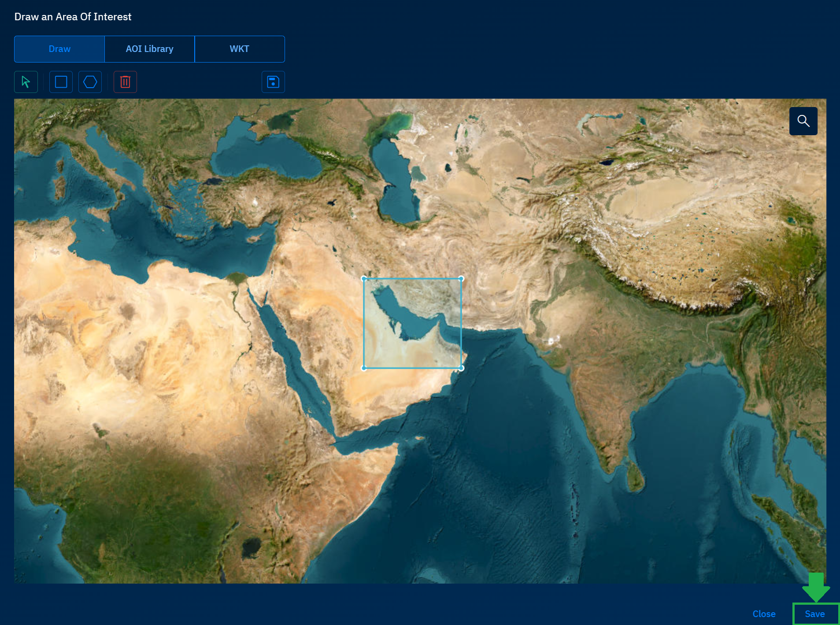Click the top-right corner handle of the AOI rectangle
This screenshot has width=840, height=625.
461,279
